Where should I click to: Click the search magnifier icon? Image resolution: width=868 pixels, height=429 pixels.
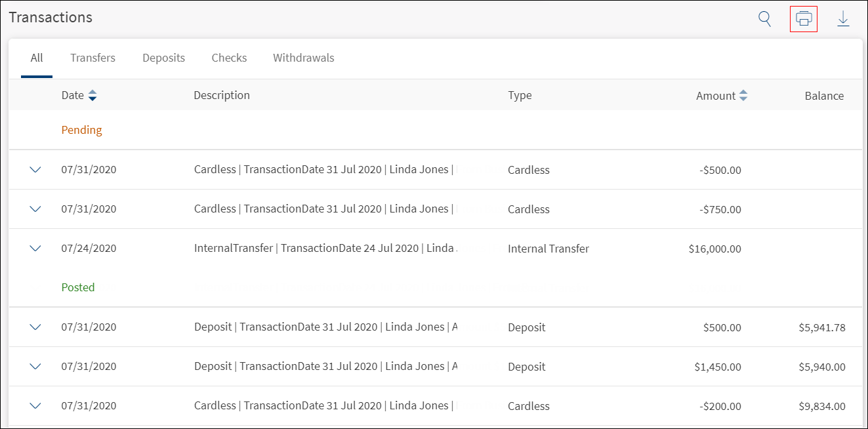[764, 19]
